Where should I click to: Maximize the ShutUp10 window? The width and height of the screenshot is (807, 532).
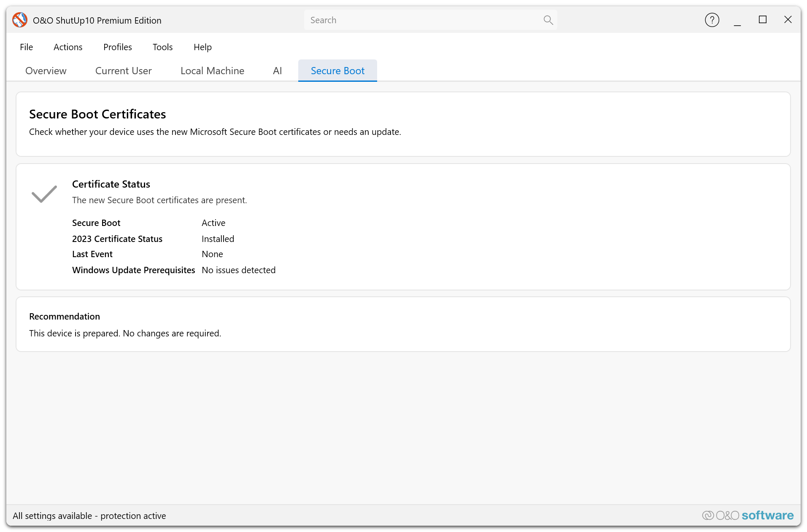(762, 20)
